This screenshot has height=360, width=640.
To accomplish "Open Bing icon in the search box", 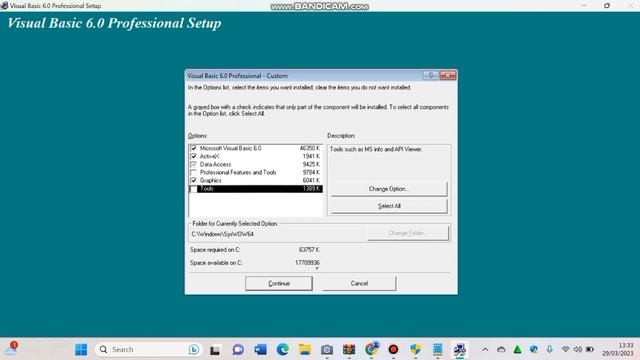I will coord(194,349).
